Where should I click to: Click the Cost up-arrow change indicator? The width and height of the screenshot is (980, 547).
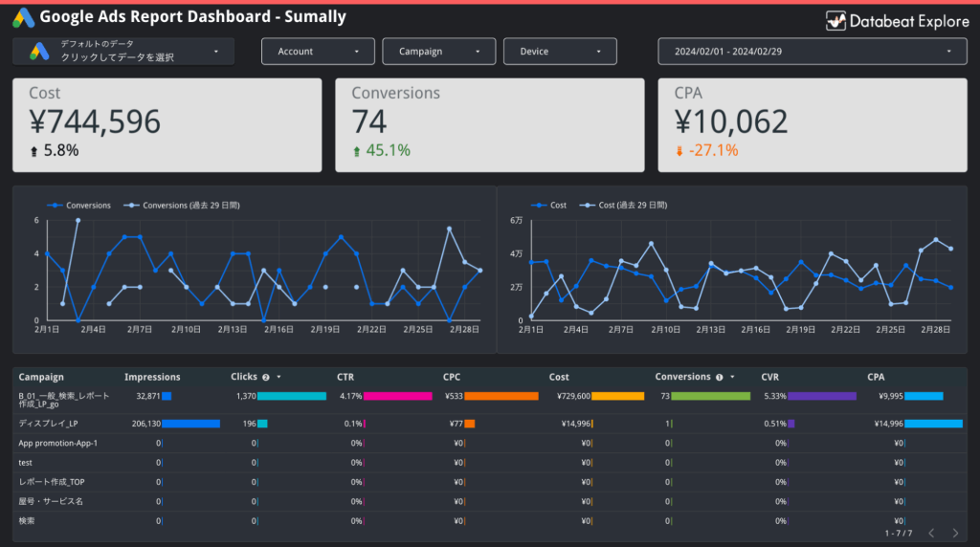point(33,151)
